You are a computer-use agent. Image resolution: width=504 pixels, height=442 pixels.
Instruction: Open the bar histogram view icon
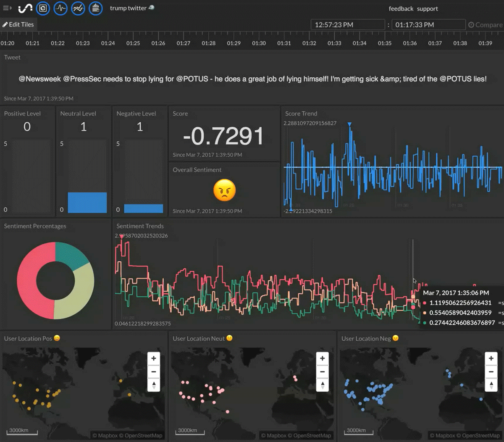[96, 8]
